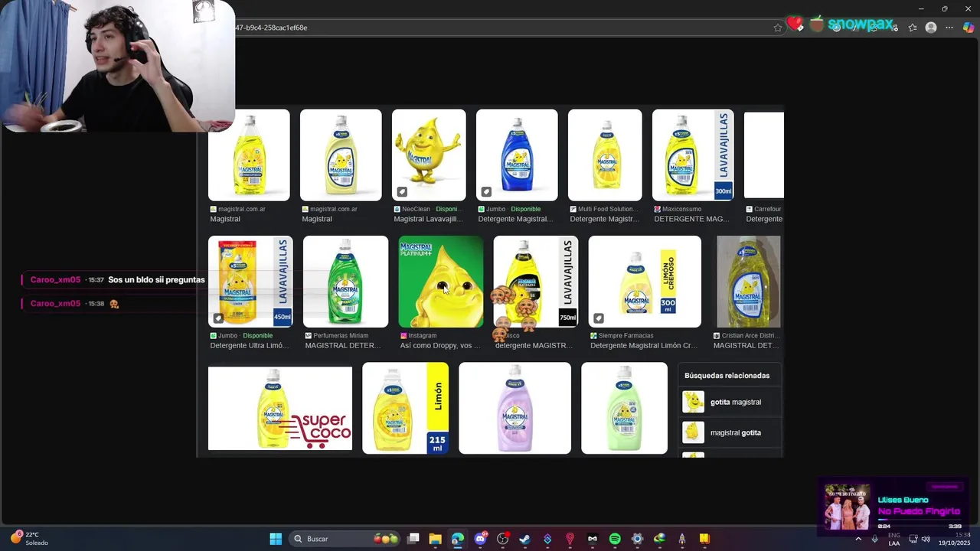Open the microphone tray icon
The image size is (980, 551).
coord(874,539)
